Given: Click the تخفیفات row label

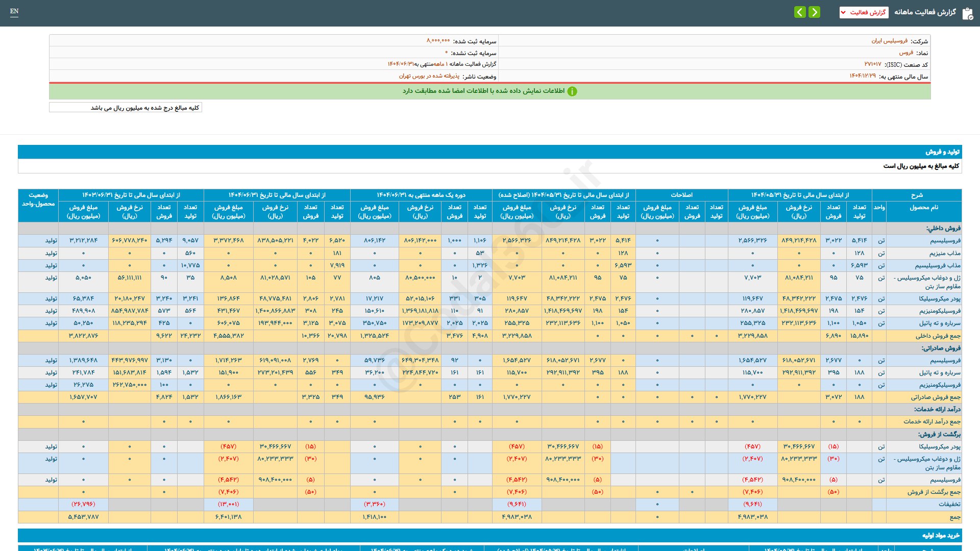Looking at the screenshot, I should click(x=949, y=504).
